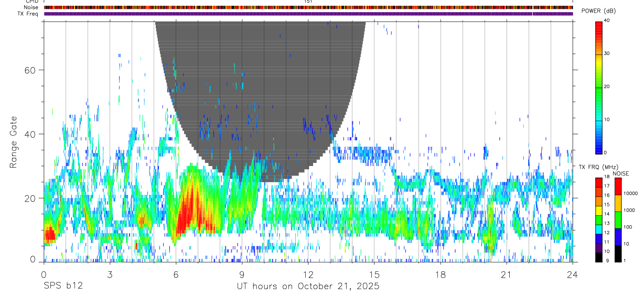644x297 pixels.
Task: Click the x-axis tick label 24
Action: point(573,274)
